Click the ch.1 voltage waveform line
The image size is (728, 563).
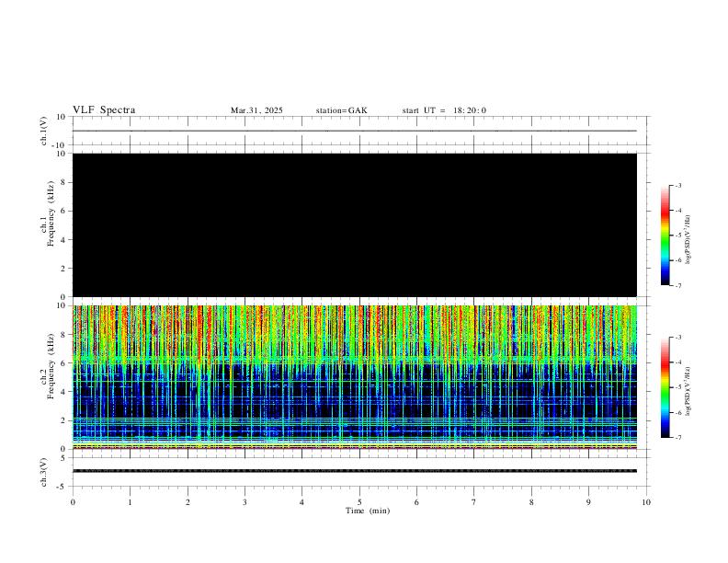click(355, 131)
